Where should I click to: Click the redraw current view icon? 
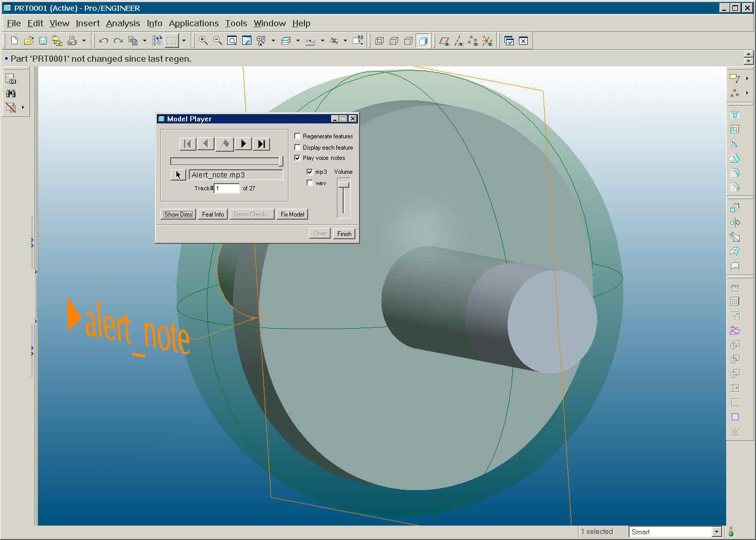pyautogui.click(x=247, y=41)
